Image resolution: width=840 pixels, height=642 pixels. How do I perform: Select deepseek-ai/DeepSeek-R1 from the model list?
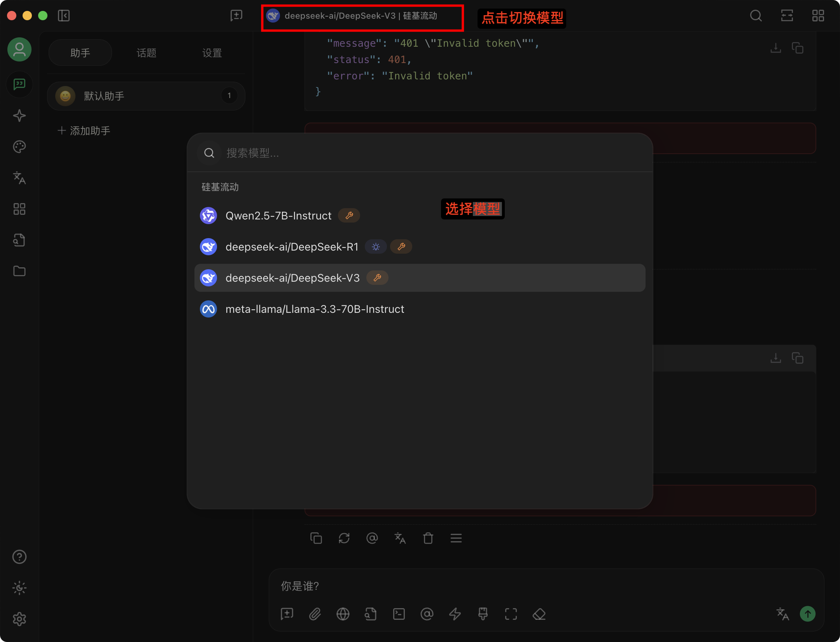[292, 247]
